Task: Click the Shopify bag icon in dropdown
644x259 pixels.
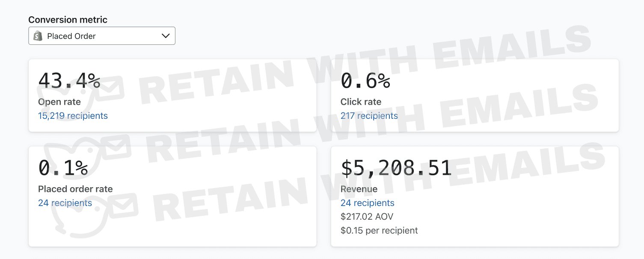Action: click(x=38, y=36)
